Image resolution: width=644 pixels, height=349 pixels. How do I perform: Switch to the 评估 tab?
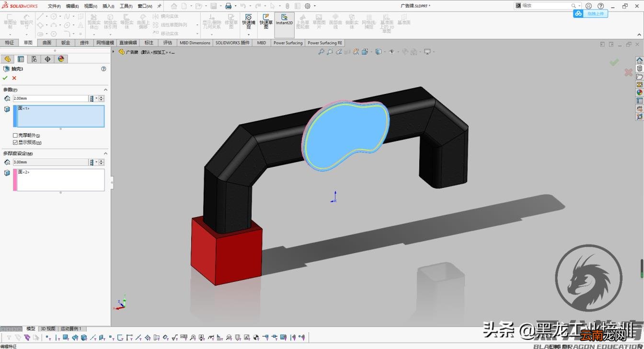tap(168, 43)
